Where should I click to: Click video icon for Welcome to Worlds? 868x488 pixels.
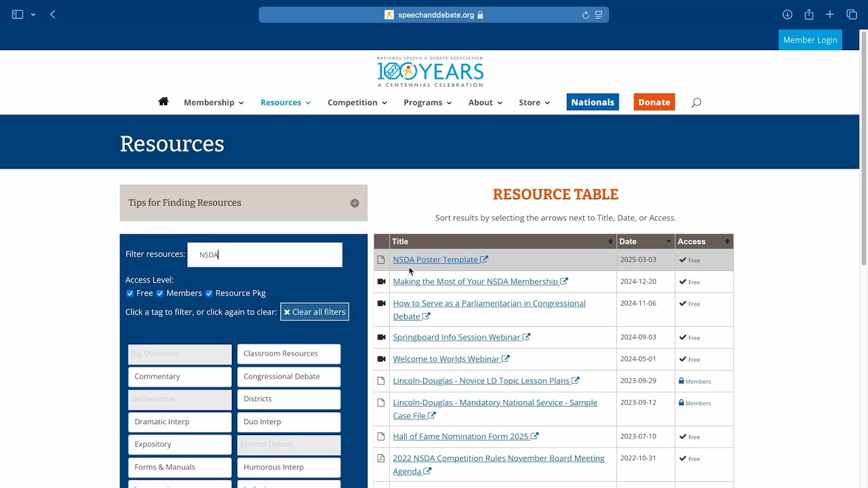click(x=381, y=359)
